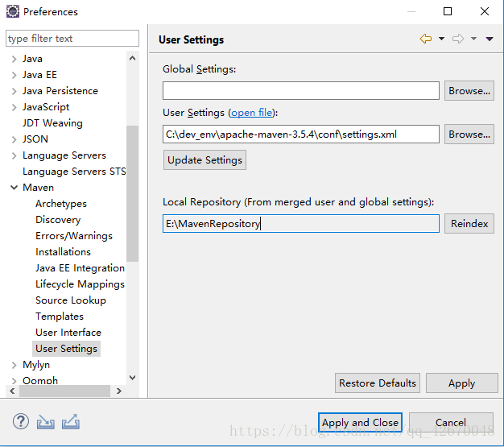Expand the Java EE tree node

coord(14,75)
